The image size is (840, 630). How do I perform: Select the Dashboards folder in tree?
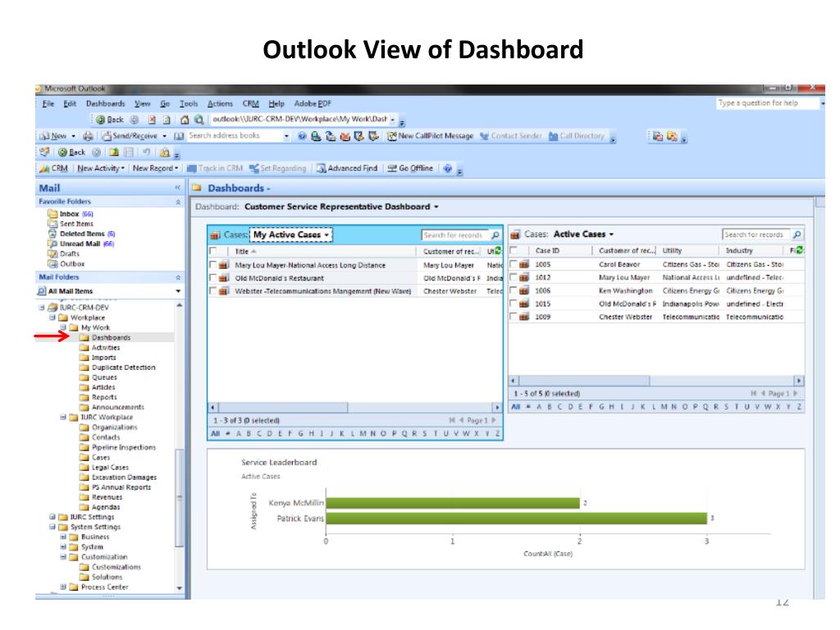[111, 337]
